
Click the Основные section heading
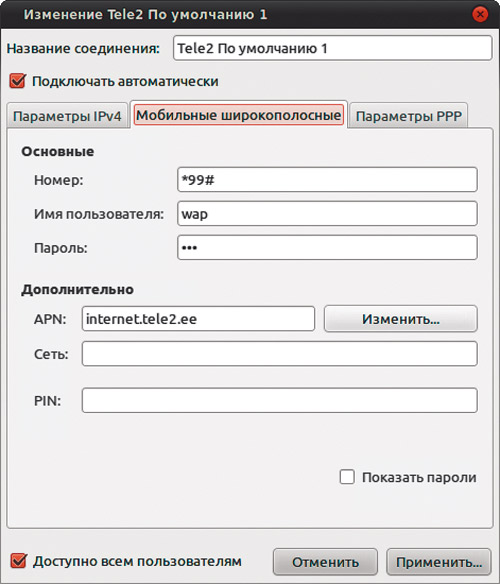pos(58,152)
